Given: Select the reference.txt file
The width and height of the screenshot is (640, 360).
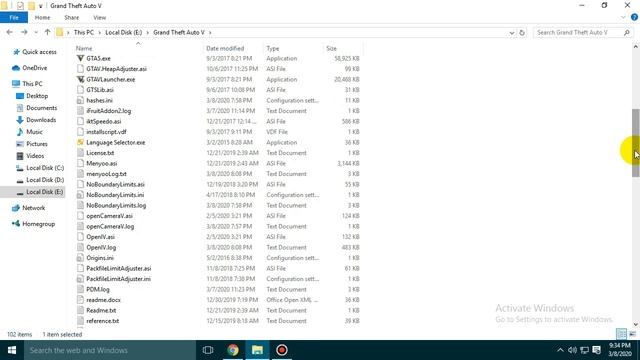Looking at the screenshot, I should pyautogui.click(x=102, y=321).
